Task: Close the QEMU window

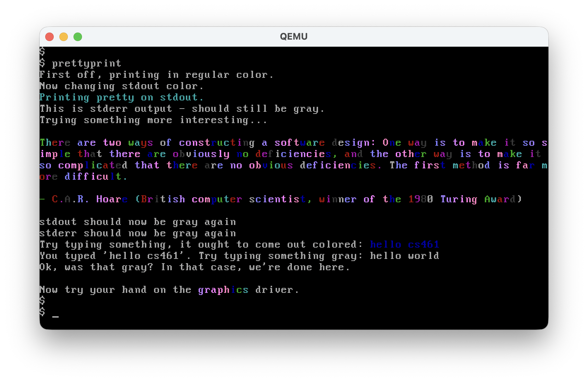Action: coord(49,36)
